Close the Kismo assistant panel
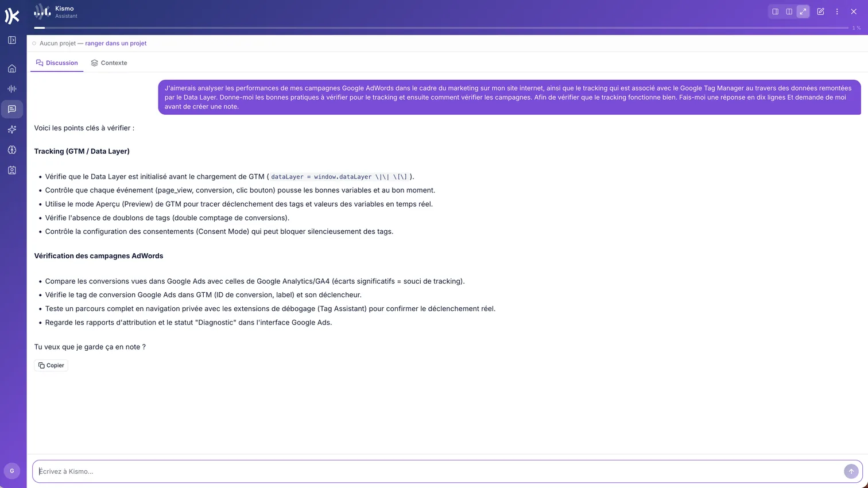The image size is (868, 488). (854, 11)
